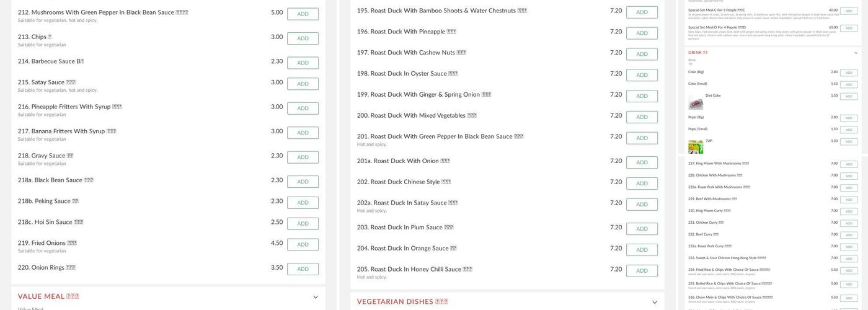Add 201a. Roast Duck With Onion

coord(642,162)
